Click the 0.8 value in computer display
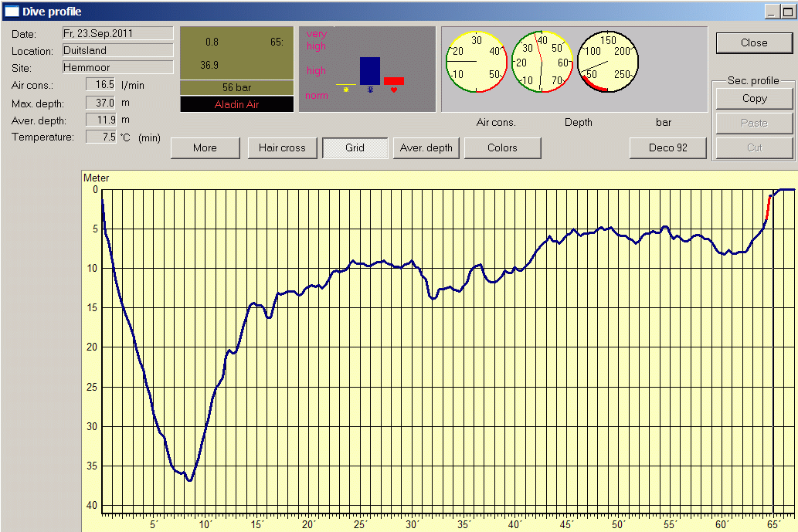 (x=212, y=42)
